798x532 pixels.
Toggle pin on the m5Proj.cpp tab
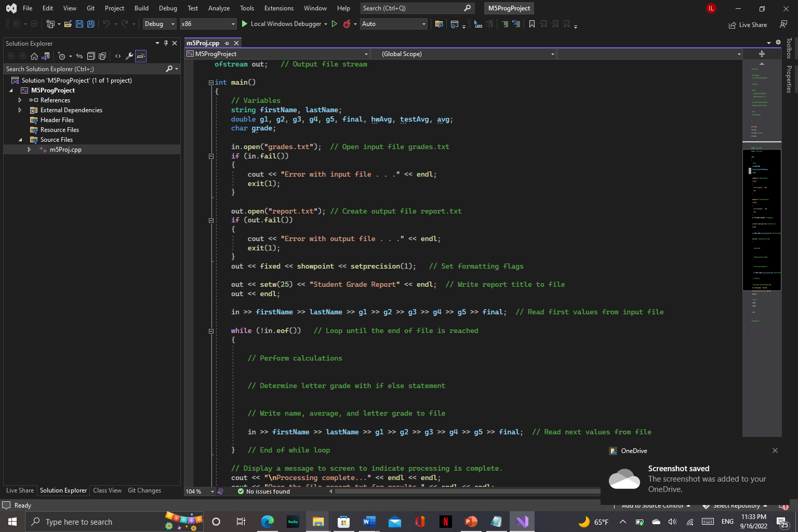click(x=227, y=43)
